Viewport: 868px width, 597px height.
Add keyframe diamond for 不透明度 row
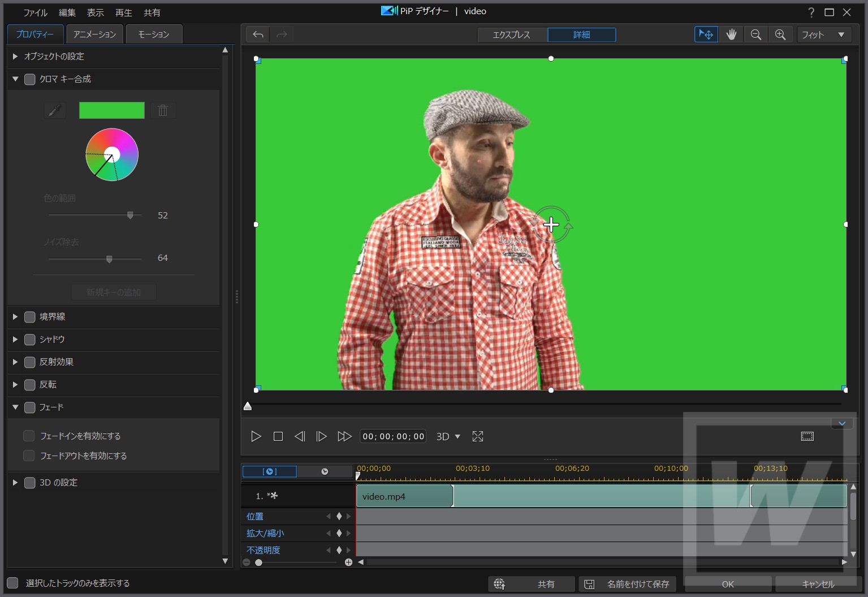(339, 550)
